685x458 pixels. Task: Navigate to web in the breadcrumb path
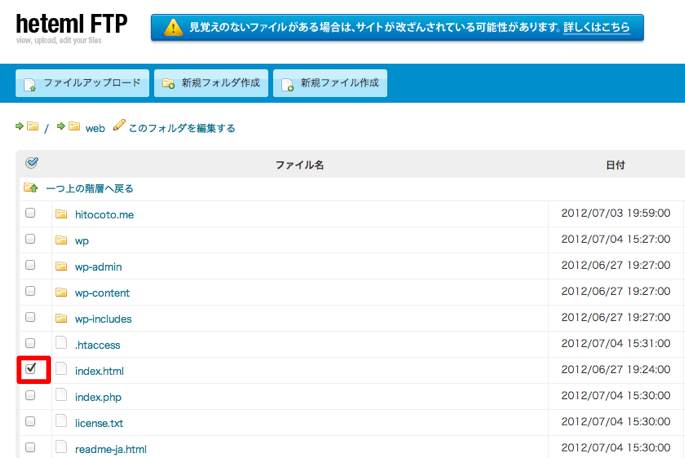click(95, 128)
